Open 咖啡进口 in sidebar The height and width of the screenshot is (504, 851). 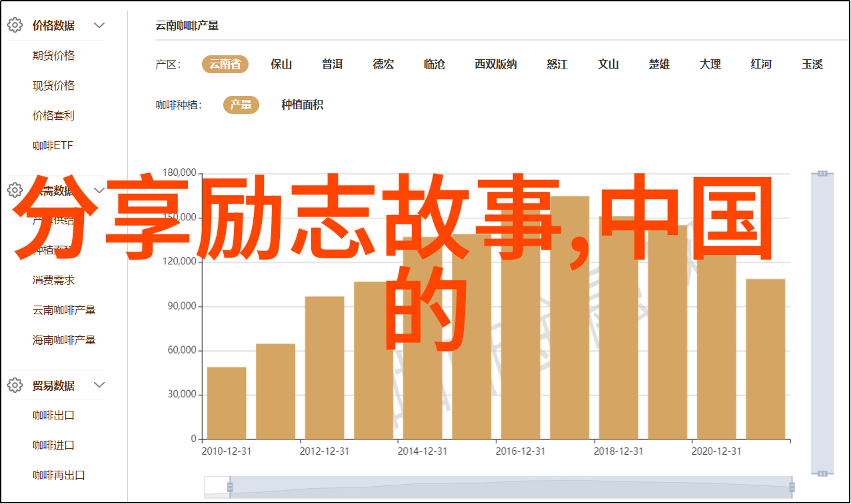[x=54, y=445]
